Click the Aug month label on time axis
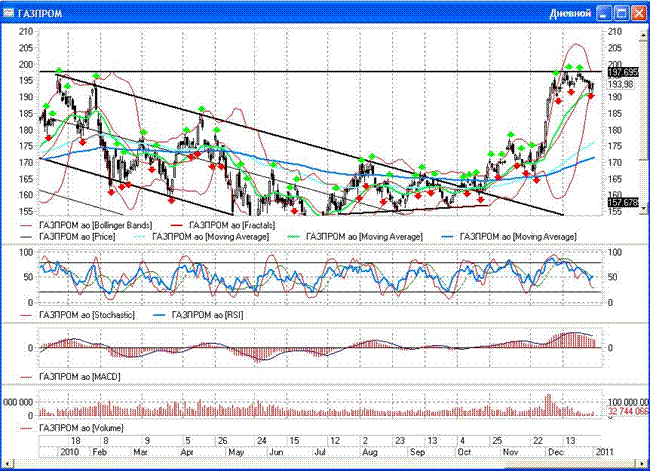This screenshot has height=471, width=650. pyautogui.click(x=369, y=452)
